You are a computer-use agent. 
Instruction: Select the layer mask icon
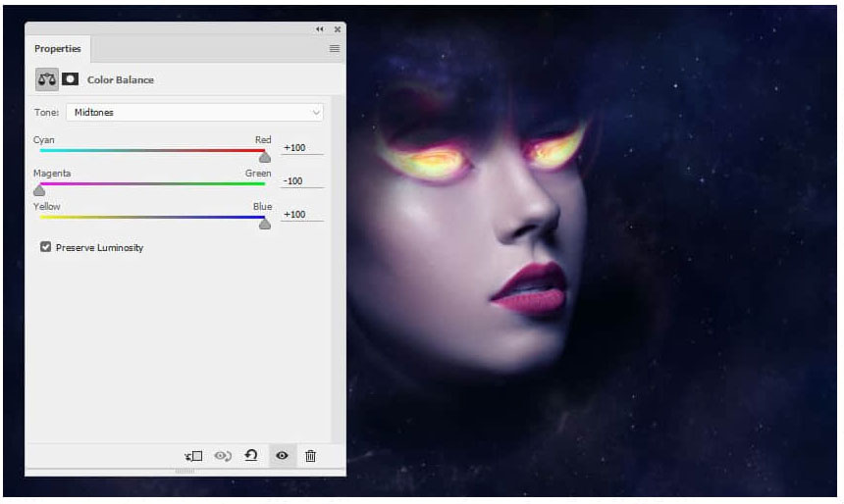coord(70,79)
